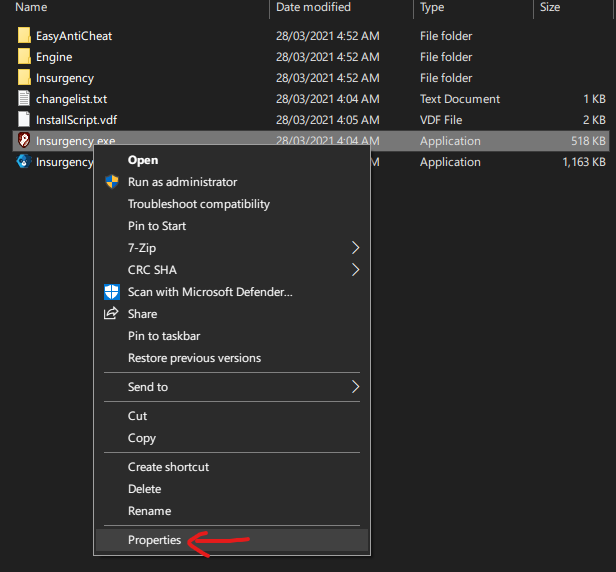
Task: Click the Share icon in context menu
Action: pos(112,314)
